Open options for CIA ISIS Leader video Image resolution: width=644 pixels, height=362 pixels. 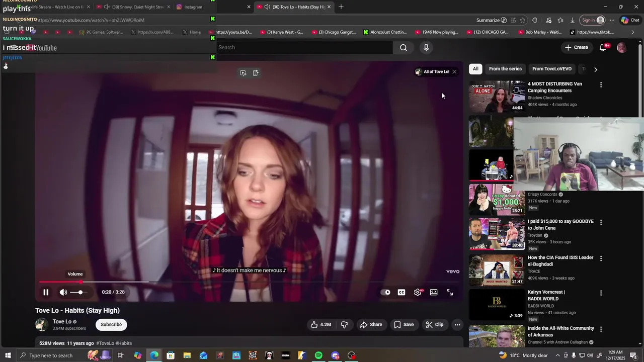601,258
